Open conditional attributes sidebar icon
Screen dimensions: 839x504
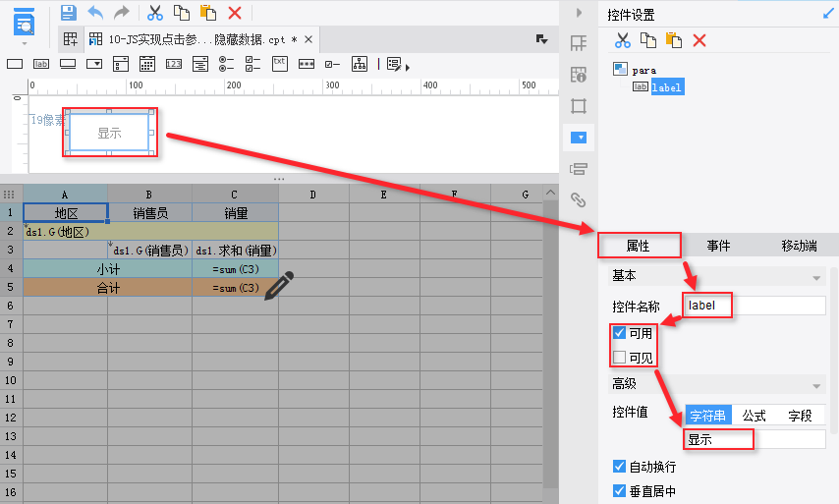pyautogui.click(x=579, y=169)
